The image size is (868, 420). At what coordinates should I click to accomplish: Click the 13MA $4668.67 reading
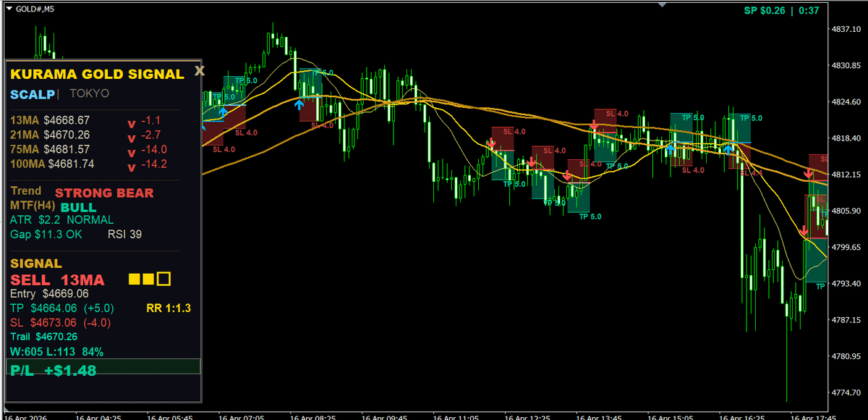pos(50,120)
